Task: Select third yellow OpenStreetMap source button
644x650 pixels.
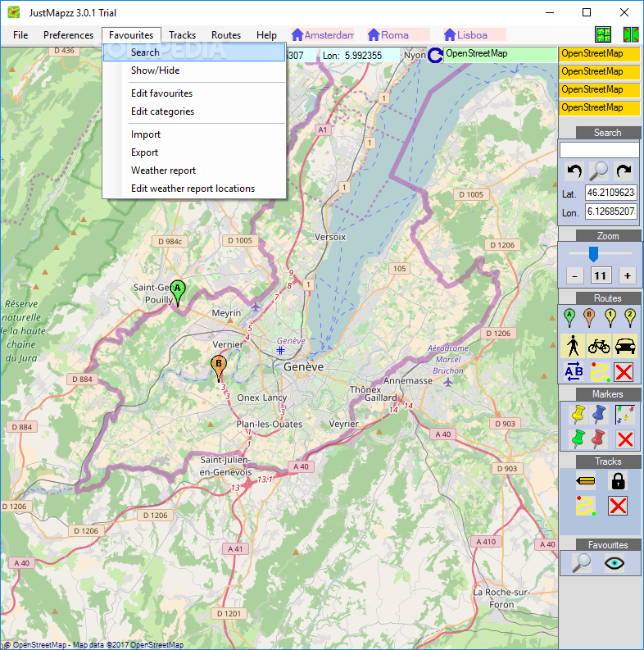Action: [599, 90]
